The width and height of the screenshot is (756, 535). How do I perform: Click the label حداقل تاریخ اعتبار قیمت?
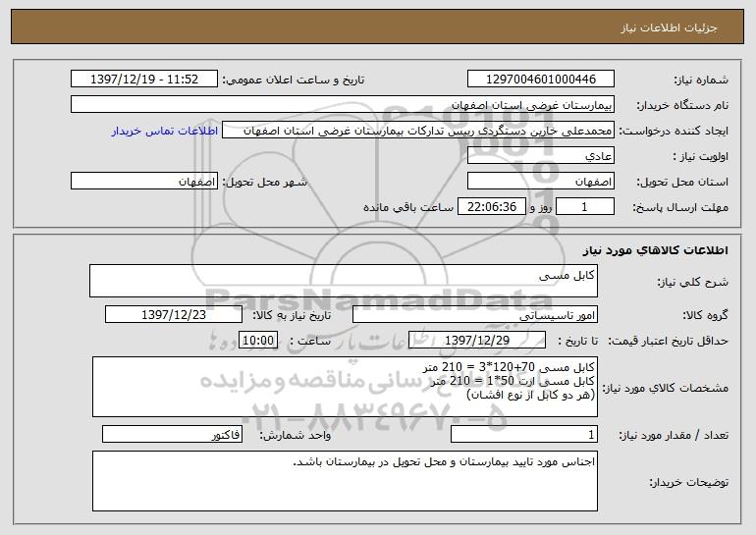(668, 341)
